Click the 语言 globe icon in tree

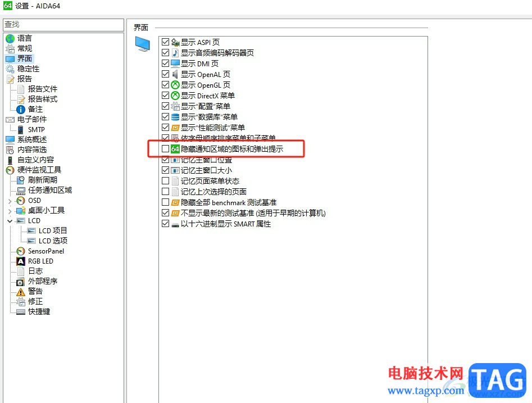(x=10, y=38)
